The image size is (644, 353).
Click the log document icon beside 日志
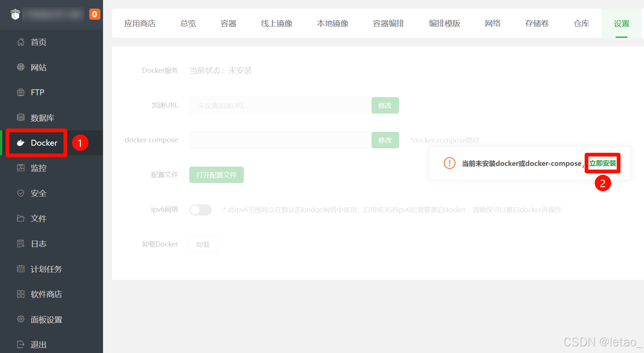pos(21,244)
